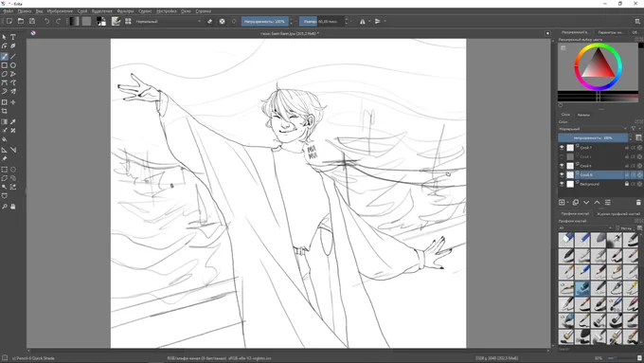Choose the Contiguous selection magic wand
Viewport: 644px width, 363px height.
[x=4, y=187]
